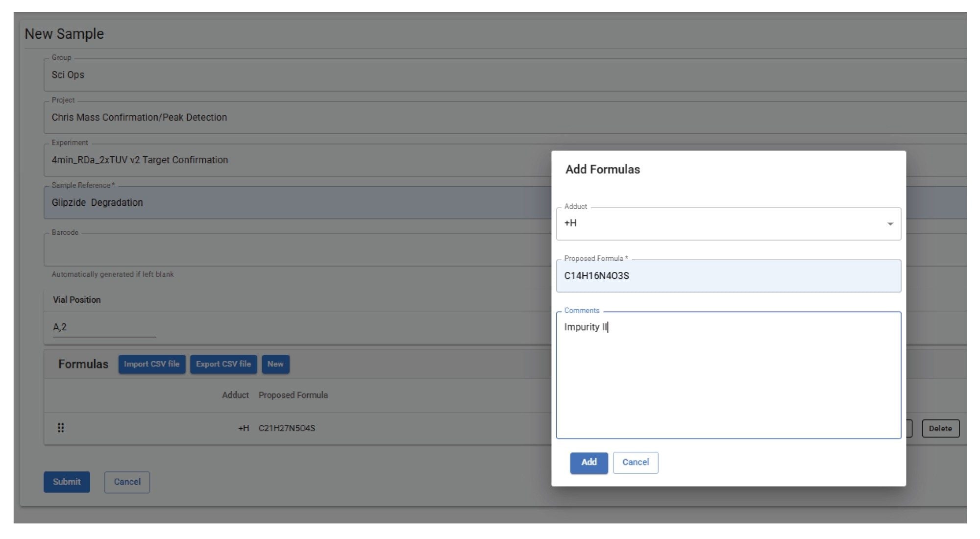Click Add to save the new formula

pos(588,462)
